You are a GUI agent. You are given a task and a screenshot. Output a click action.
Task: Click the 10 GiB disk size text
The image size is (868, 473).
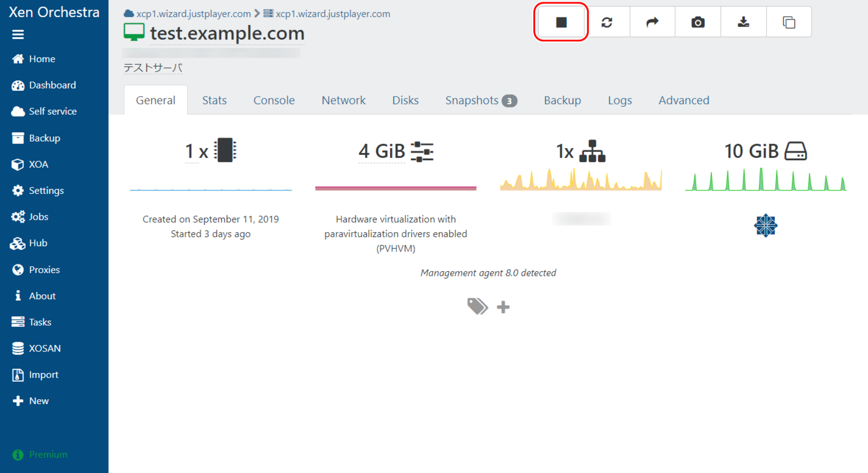pyautogui.click(x=752, y=151)
